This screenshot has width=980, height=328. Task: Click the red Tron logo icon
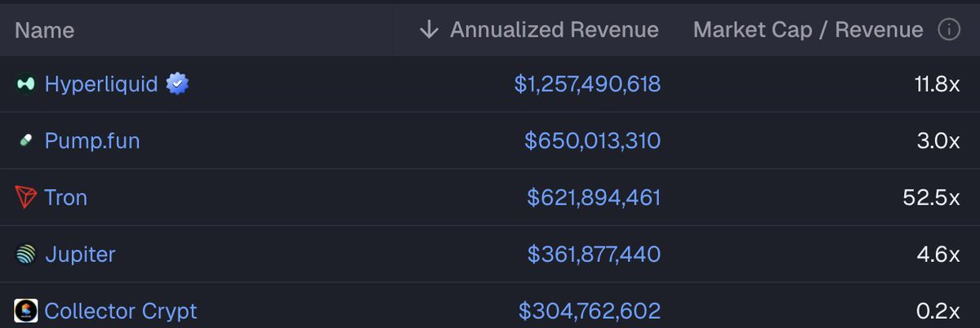26,197
